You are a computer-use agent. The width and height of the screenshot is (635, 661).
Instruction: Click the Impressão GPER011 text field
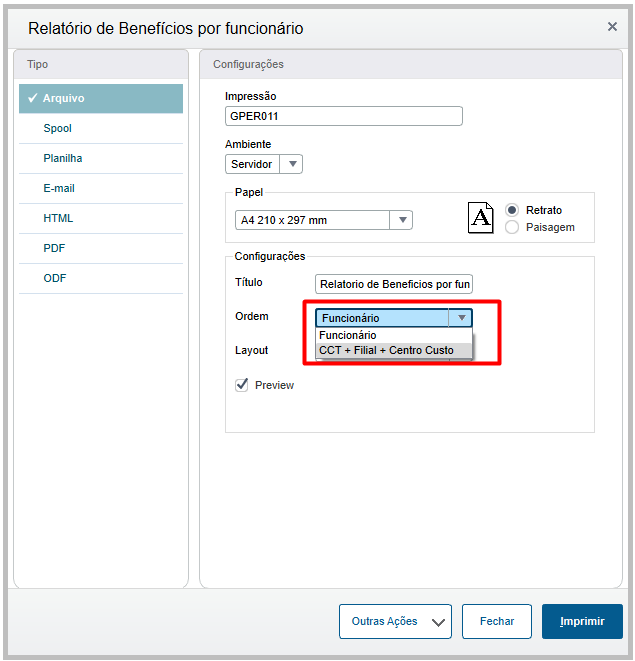(344, 116)
